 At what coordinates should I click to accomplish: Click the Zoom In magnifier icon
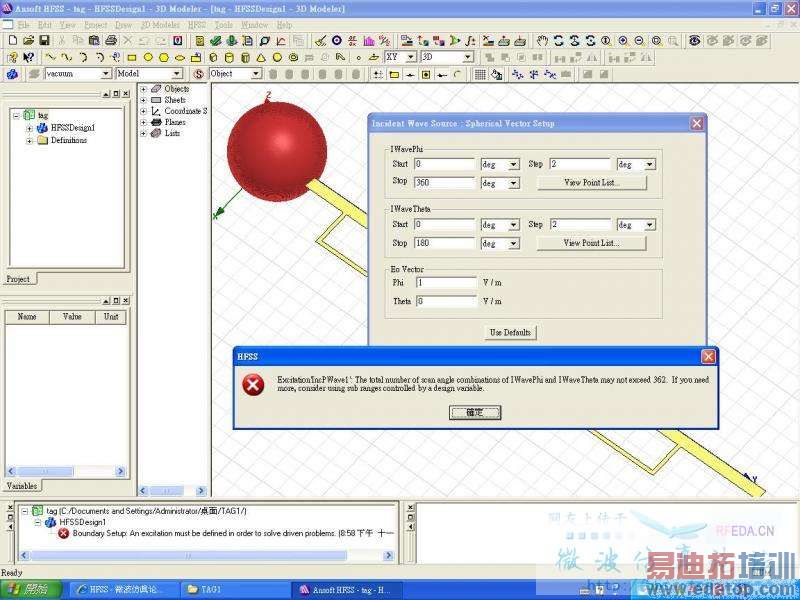click(x=623, y=41)
